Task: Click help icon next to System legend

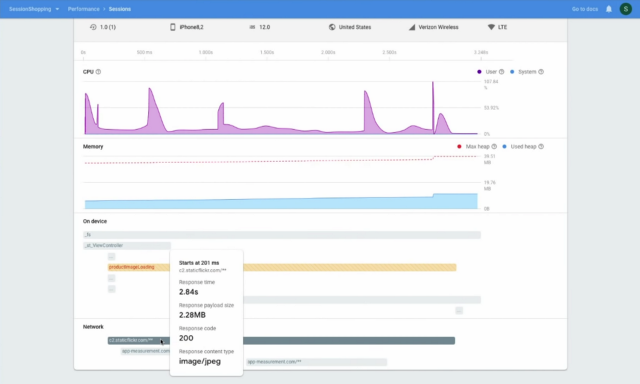Action: point(541,72)
